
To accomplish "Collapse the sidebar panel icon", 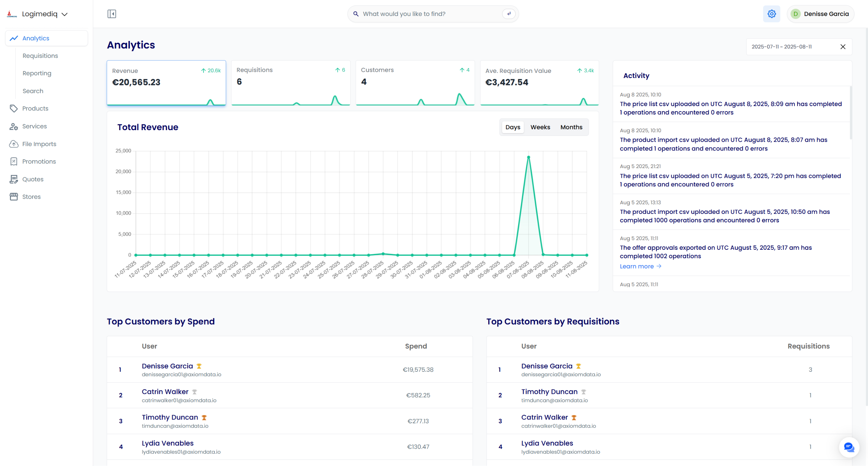I will click(x=112, y=14).
